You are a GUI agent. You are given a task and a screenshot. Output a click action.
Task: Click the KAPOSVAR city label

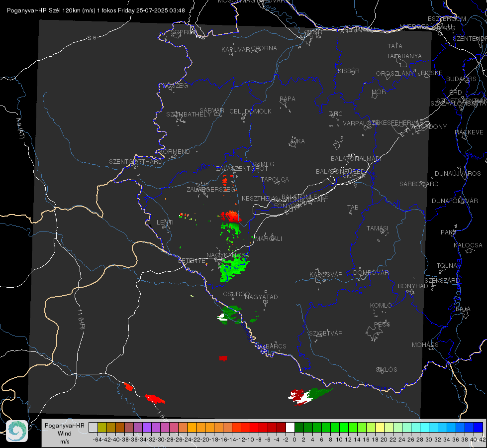coord(326,274)
